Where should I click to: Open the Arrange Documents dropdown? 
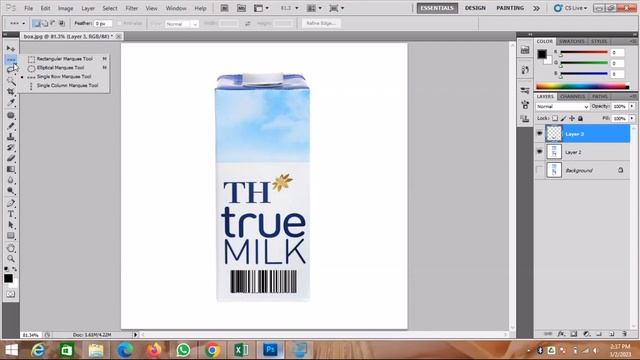coord(314,8)
